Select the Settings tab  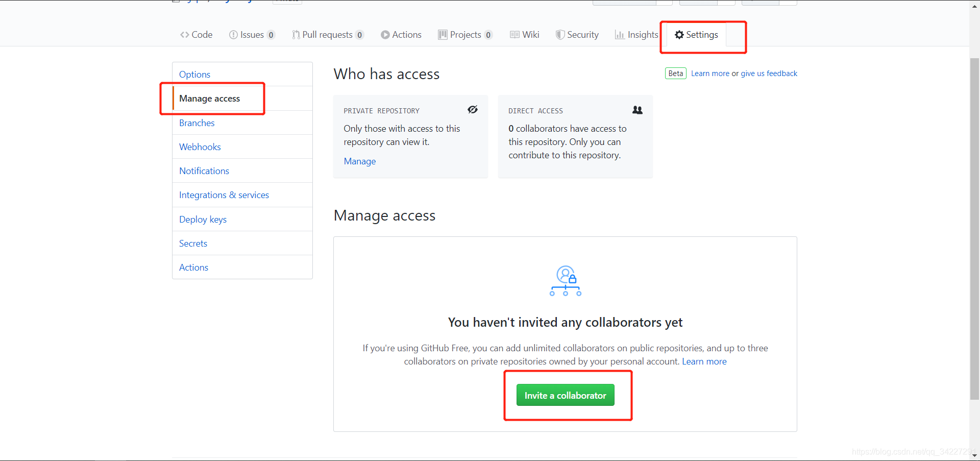[696, 35]
